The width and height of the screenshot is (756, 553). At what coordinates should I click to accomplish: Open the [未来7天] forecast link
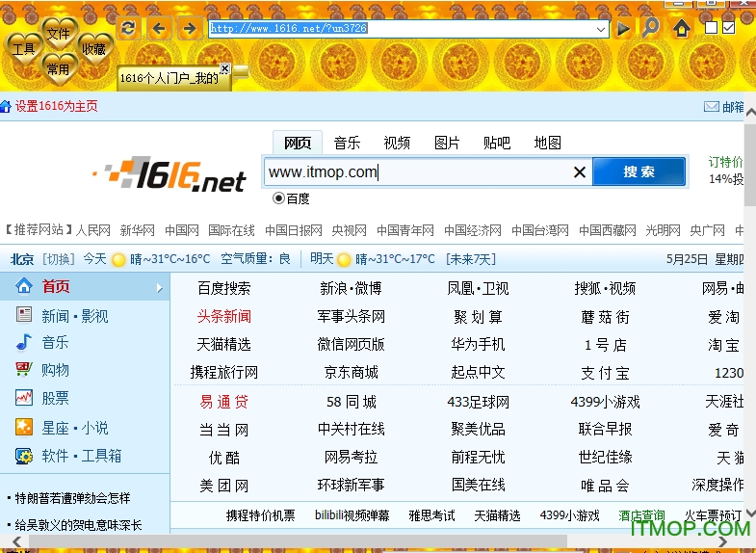click(471, 259)
